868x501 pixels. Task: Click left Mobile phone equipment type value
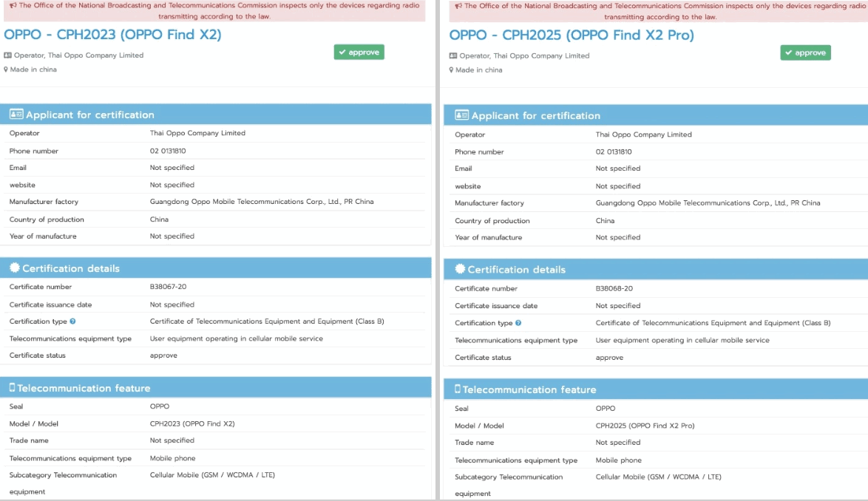pos(173,458)
